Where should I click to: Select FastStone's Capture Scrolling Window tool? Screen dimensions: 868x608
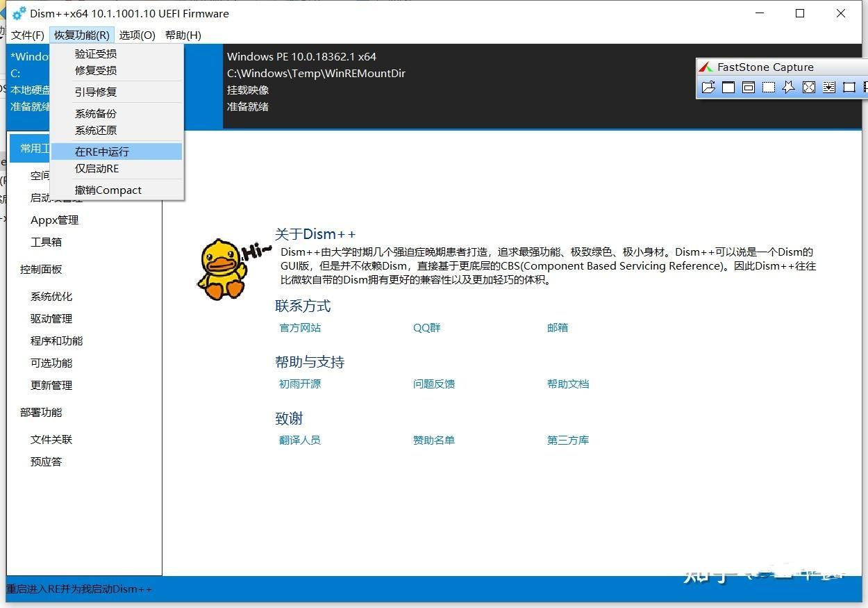(828, 88)
